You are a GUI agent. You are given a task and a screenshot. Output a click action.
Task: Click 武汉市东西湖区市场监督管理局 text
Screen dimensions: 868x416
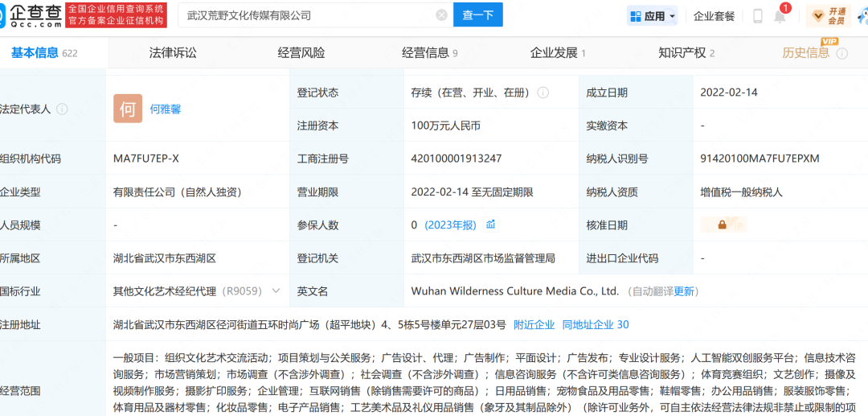pyautogui.click(x=483, y=258)
